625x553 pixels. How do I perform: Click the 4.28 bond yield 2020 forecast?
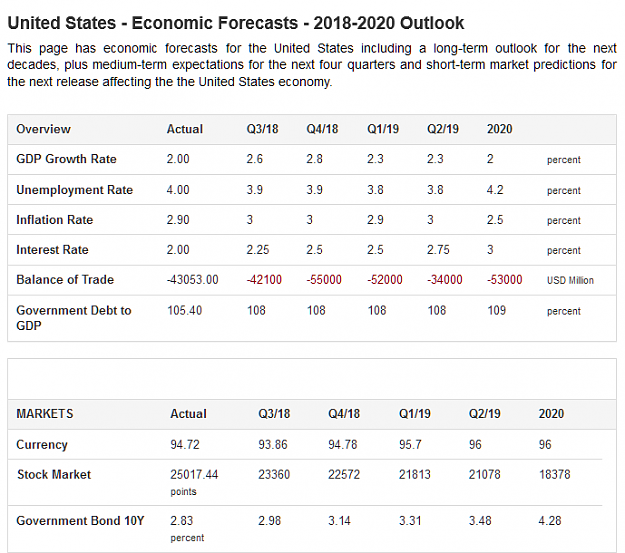pyautogui.click(x=550, y=520)
